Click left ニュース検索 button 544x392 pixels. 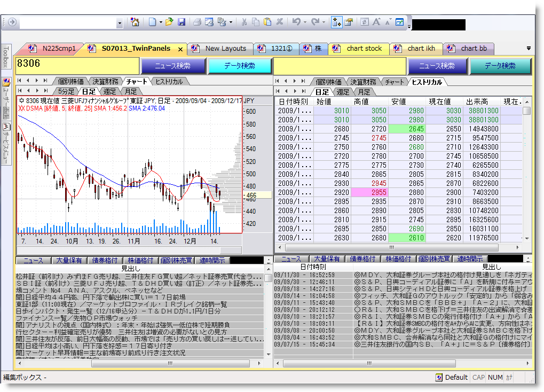[x=172, y=66]
